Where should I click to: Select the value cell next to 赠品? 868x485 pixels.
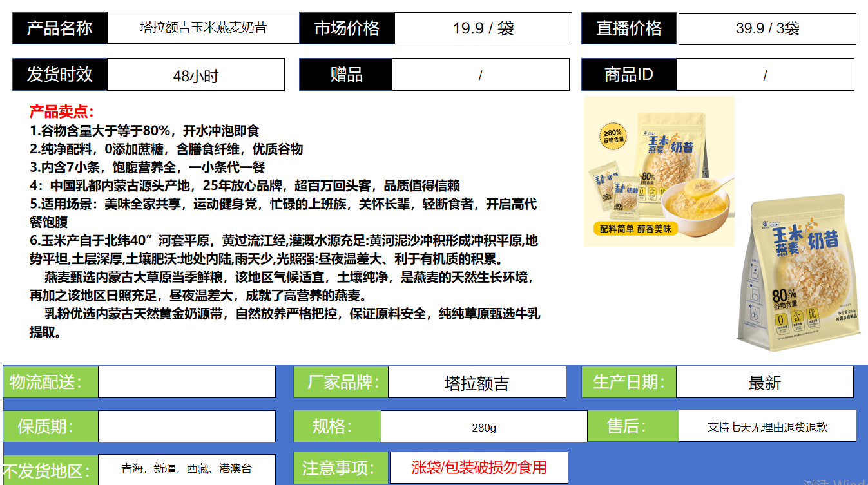tap(480, 75)
